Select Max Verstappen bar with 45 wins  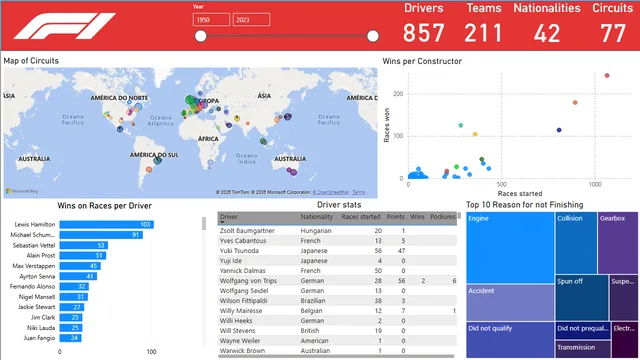(x=80, y=266)
